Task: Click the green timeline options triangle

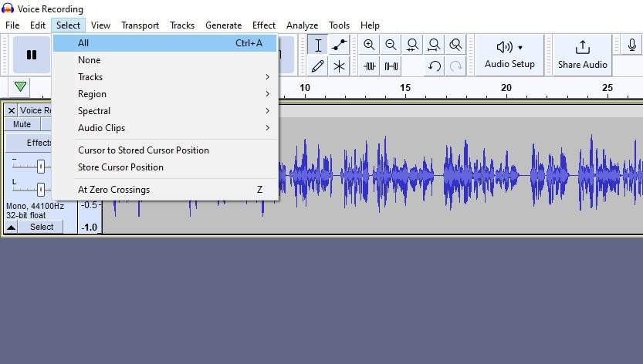Action: [20, 87]
